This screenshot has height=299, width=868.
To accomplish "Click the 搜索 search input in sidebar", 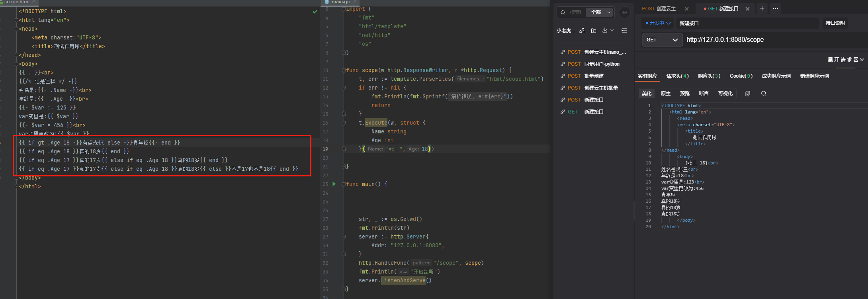I will pyautogui.click(x=575, y=12).
